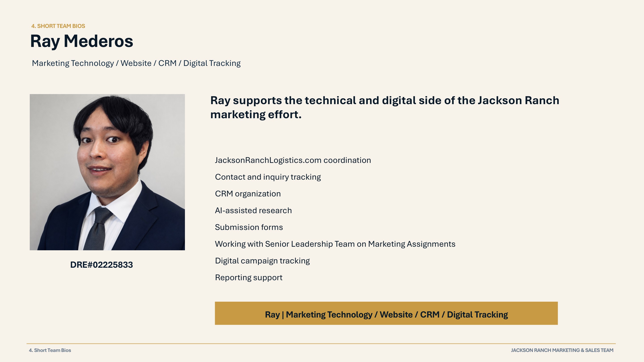Click the 'AI-assisted research' item

pyautogui.click(x=253, y=210)
